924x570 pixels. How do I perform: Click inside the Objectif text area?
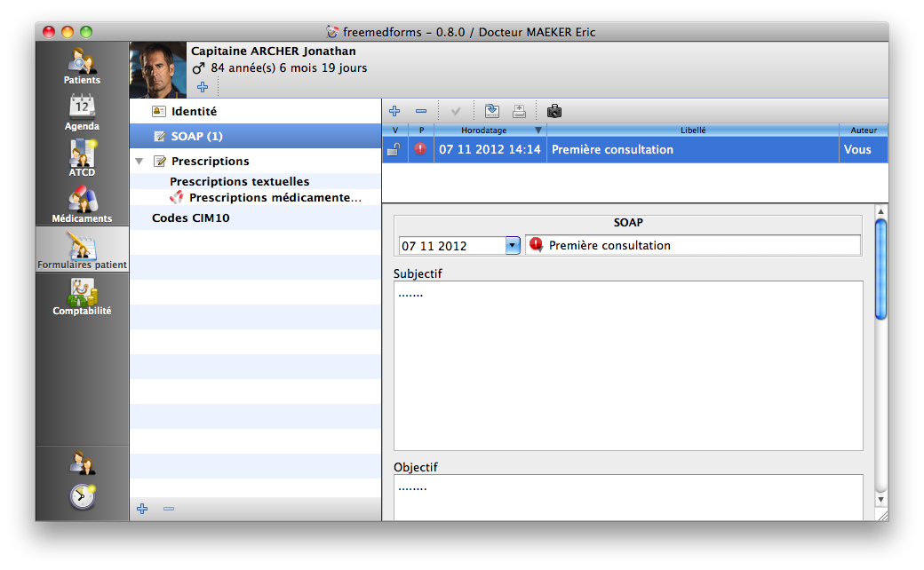pyautogui.click(x=628, y=497)
